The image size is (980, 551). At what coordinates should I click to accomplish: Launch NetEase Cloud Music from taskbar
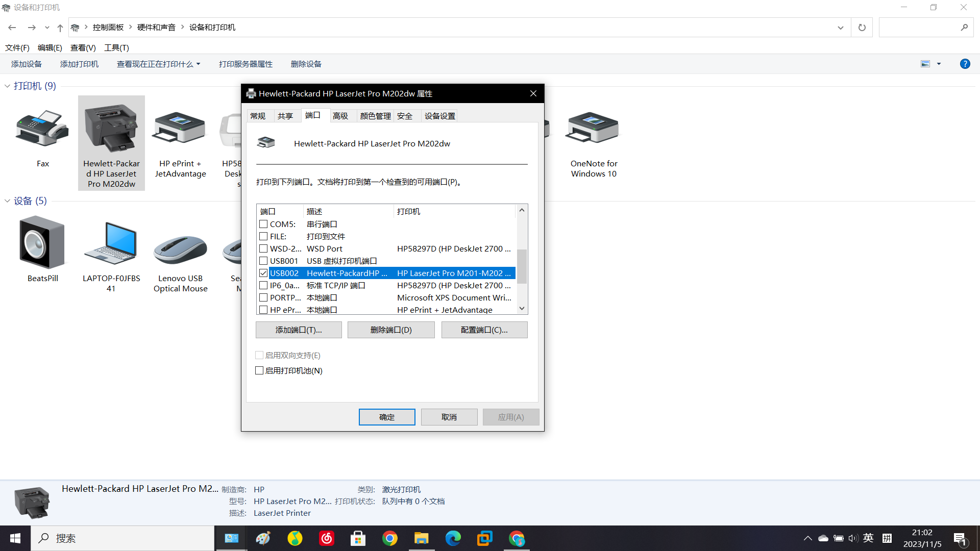(x=327, y=538)
